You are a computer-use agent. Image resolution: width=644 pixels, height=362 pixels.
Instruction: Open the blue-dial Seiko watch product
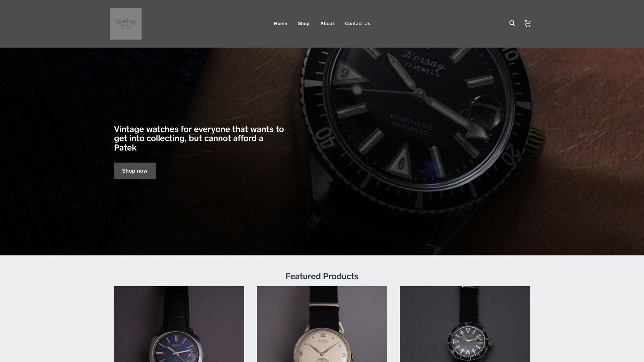(179, 324)
